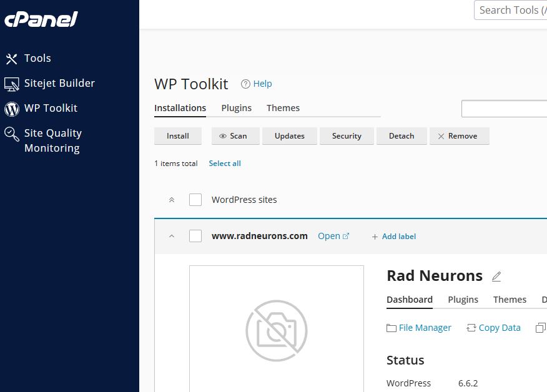Open Rad Neurons Themes tab
This screenshot has height=392, width=547.
[510, 300]
